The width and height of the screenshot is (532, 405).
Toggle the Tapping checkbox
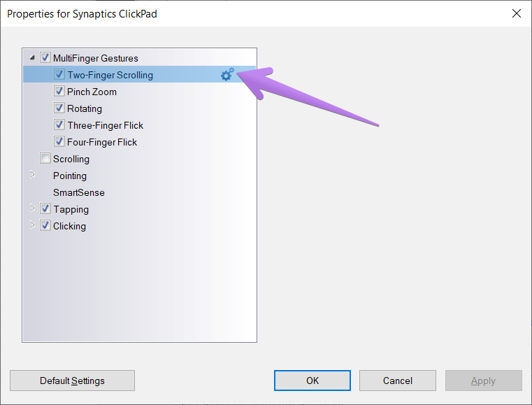pyautogui.click(x=45, y=209)
